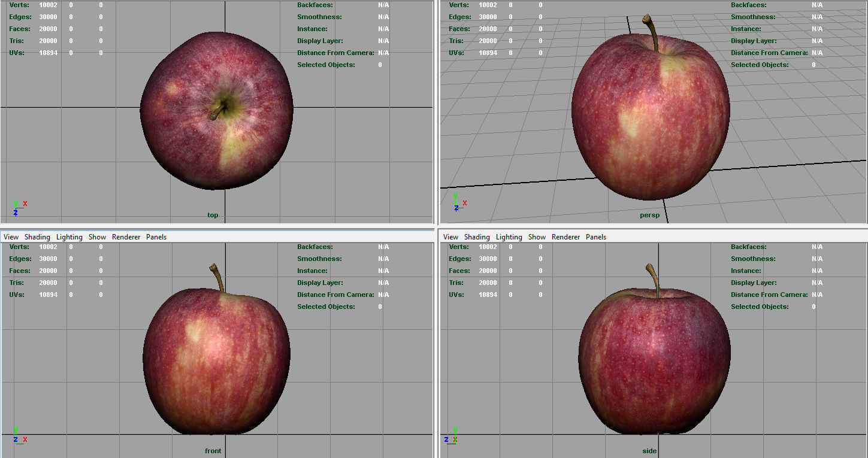
Task: Click the 'Edges:' label in the top view
Action: coord(20,17)
